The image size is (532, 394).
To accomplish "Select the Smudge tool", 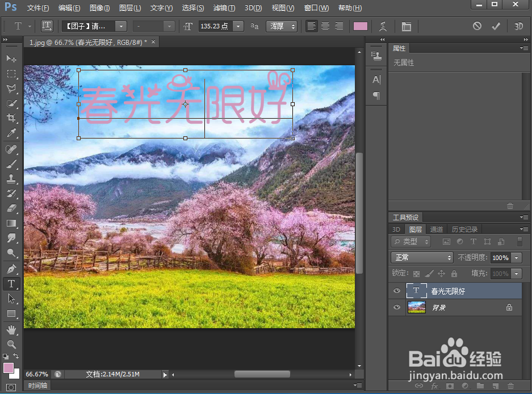I will tap(11, 238).
